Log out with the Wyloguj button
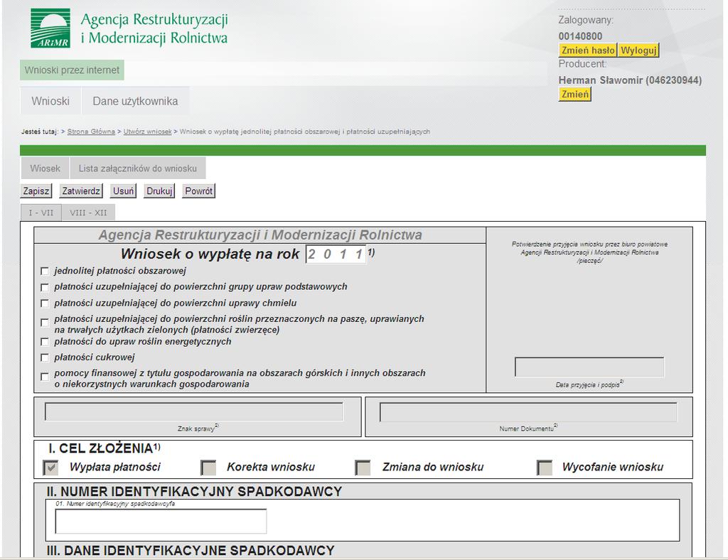Viewport: 728px width, 560px height. [638, 50]
